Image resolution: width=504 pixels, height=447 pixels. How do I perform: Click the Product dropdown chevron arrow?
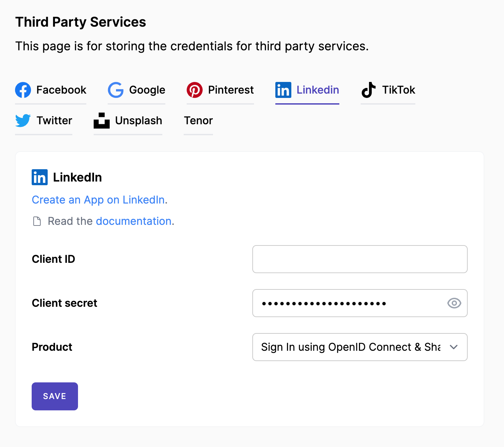point(453,347)
